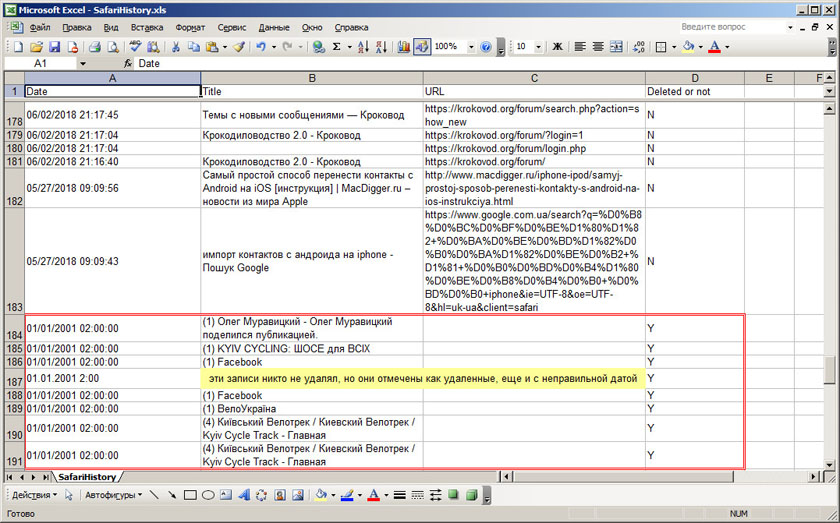Select row 183 header
This screenshot has width=840, height=523.
pos(14,261)
